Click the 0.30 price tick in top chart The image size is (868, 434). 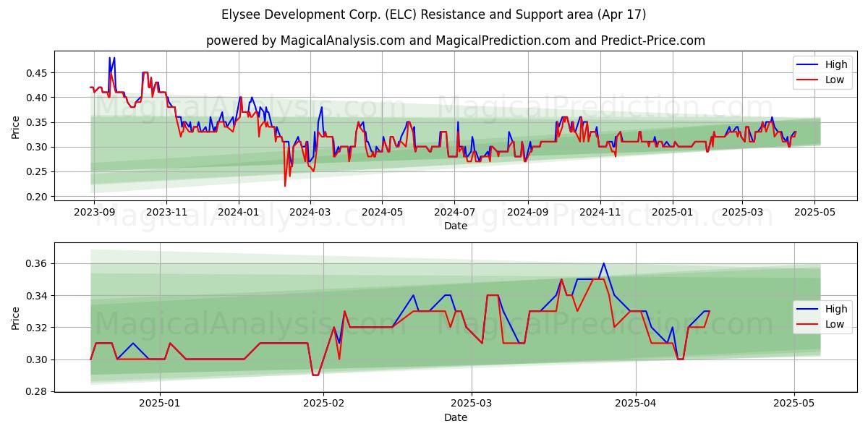38,147
